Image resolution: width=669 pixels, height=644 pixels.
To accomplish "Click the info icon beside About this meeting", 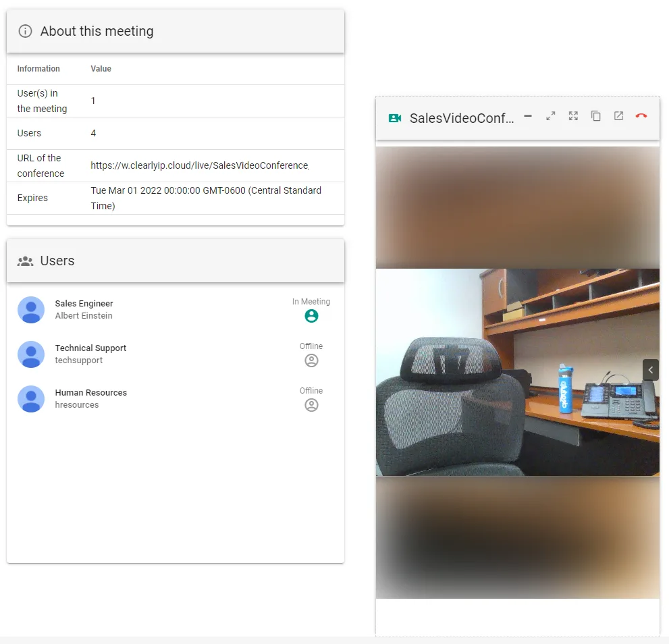I will tap(25, 31).
